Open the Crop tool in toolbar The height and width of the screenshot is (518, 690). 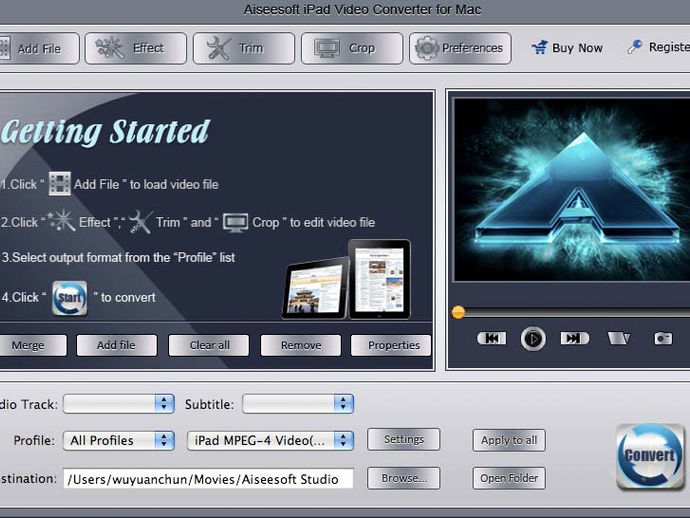[352, 48]
